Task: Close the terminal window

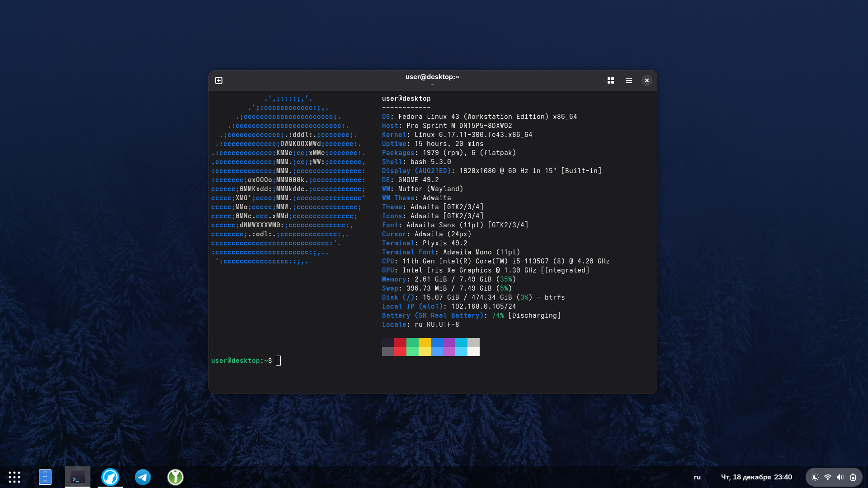Action: point(647,80)
